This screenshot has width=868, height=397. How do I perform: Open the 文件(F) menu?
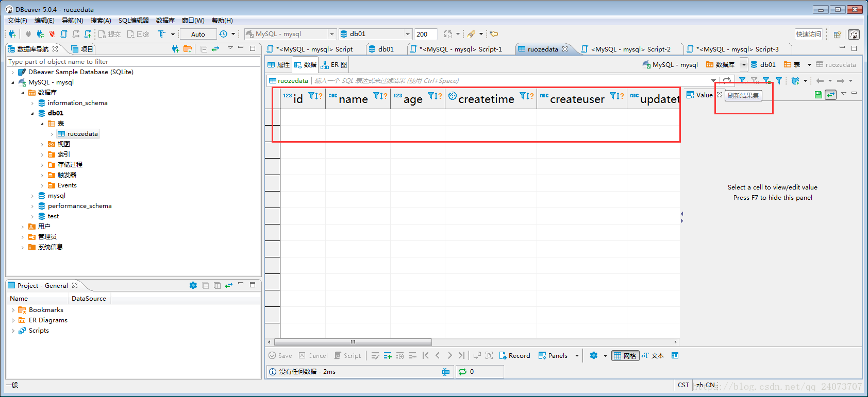coord(18,21)
